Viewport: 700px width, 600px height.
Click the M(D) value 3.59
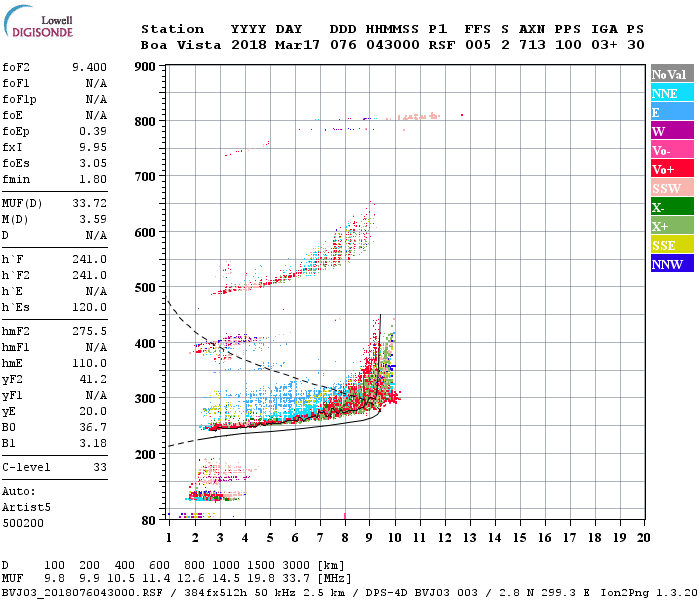click(93, 220)
